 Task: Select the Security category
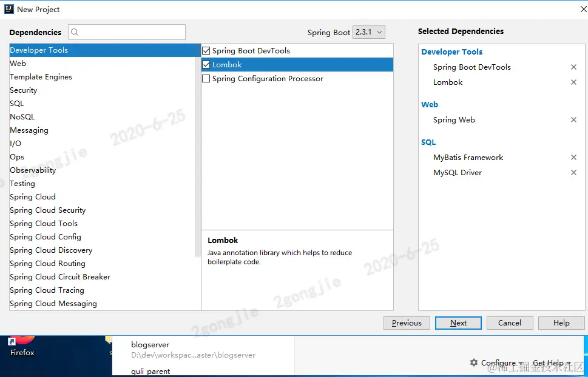103,90
